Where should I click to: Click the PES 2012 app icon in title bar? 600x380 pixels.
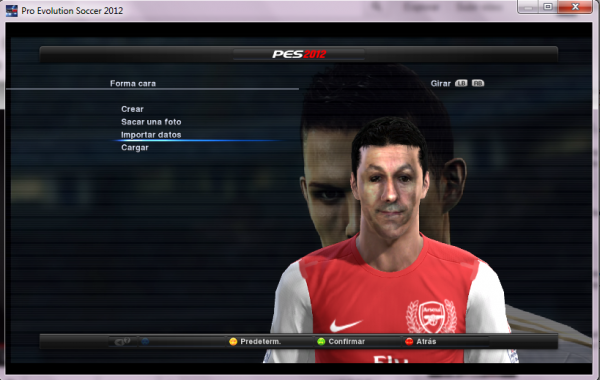pyautogui.click(x=11, y=11)
